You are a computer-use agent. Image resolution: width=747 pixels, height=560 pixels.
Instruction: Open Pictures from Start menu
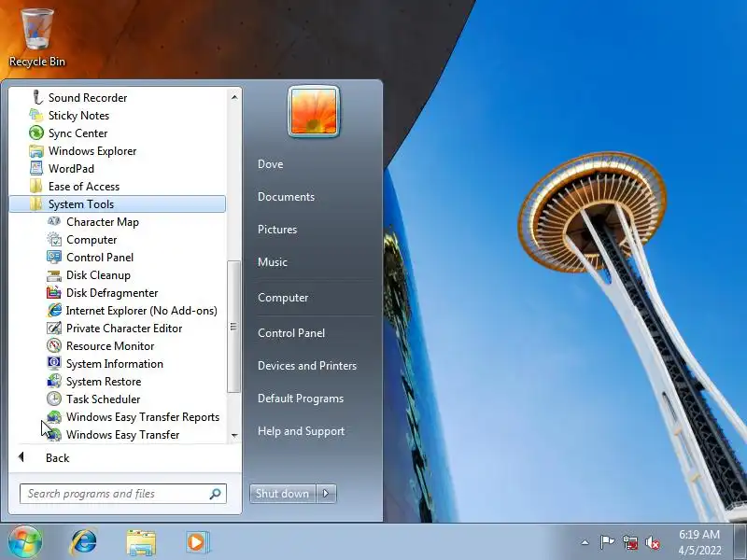[277, 229]
